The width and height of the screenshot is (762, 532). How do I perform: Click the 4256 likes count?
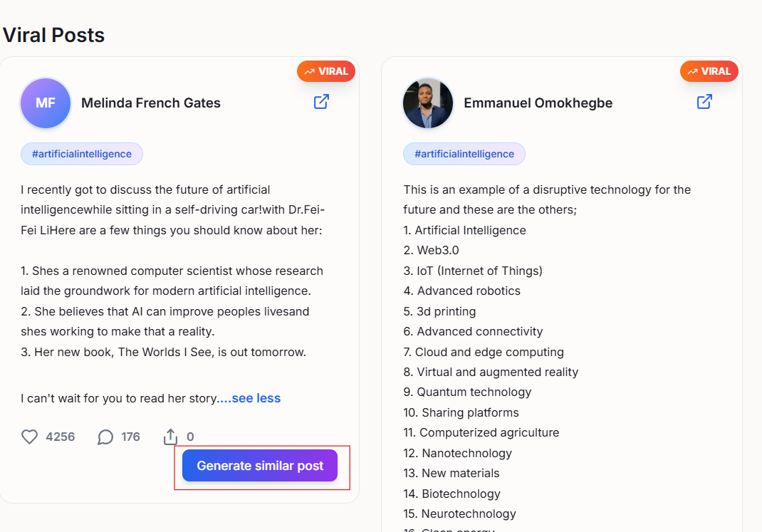[61, 437]
